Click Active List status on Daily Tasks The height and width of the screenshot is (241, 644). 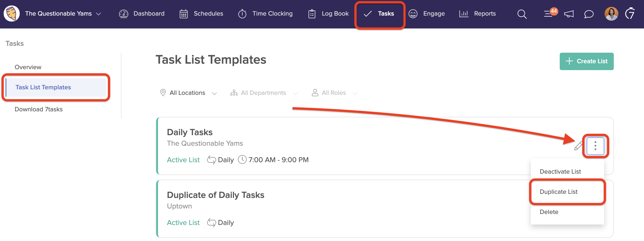coord(183,160)
